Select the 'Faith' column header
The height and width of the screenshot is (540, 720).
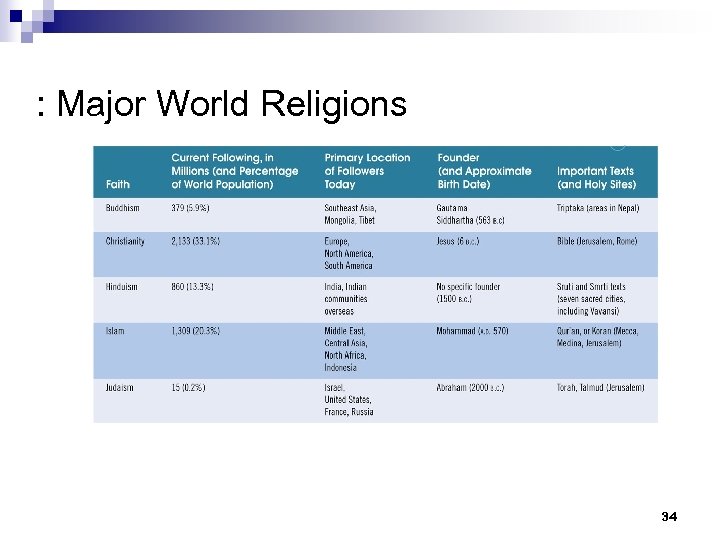[x=118, y=185]
